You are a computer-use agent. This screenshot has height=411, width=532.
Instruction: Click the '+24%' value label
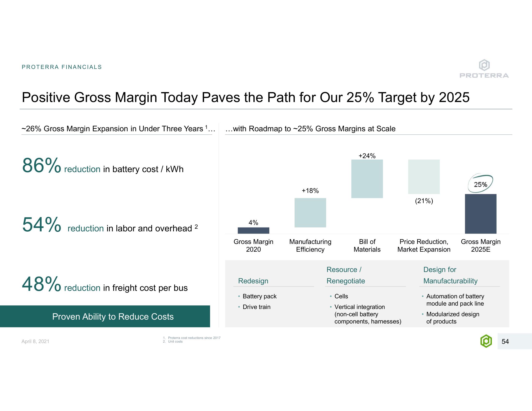[367, 156]
